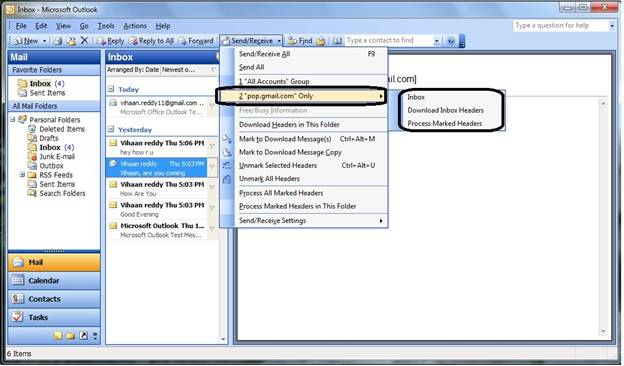Expand the RSS Feeds folder node
The height and width of the screenshot is (366, 624).
22,175
